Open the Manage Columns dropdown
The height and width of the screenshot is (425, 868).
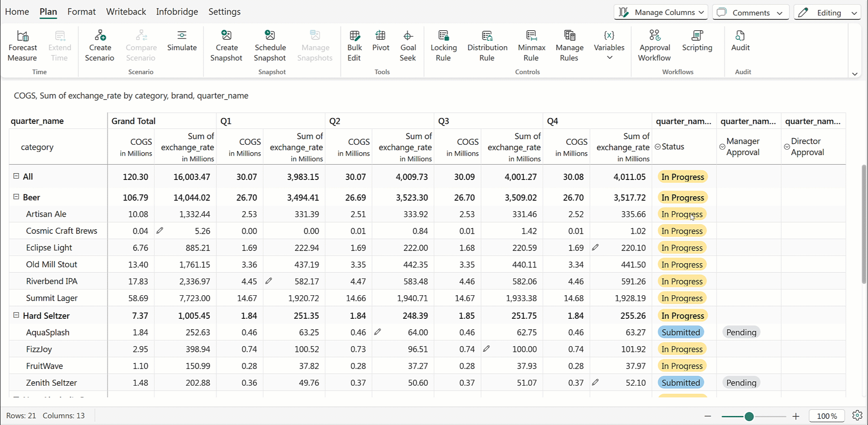660,13
